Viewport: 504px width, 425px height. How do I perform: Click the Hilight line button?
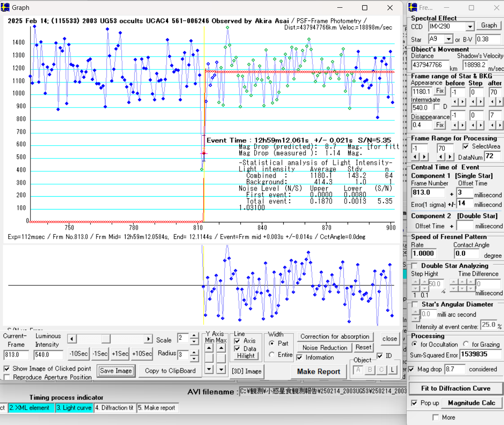[x=246, y=356]
